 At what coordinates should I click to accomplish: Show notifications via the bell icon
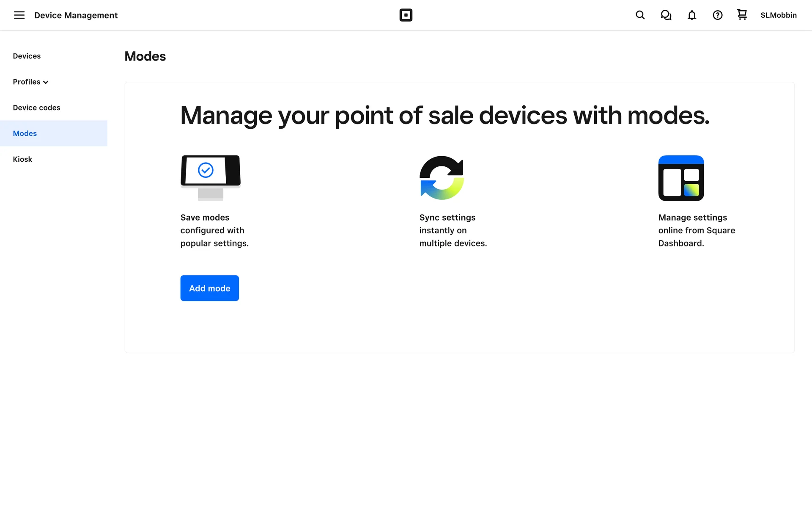[x=691, y=15]
